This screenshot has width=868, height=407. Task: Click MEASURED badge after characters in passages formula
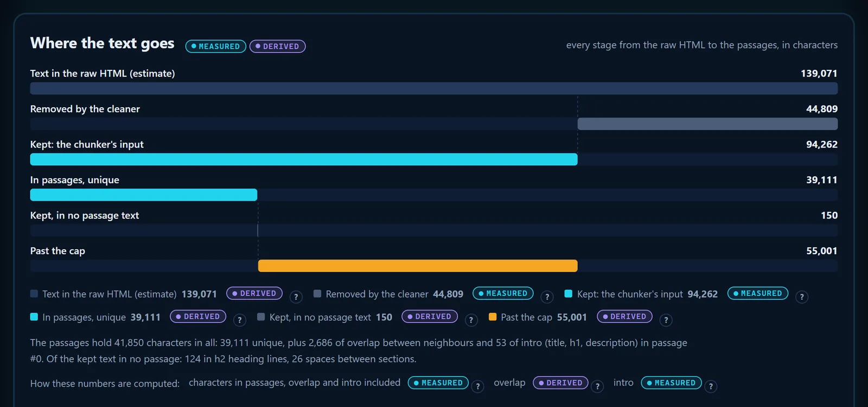pyautogui.click(x=438, y=383)
